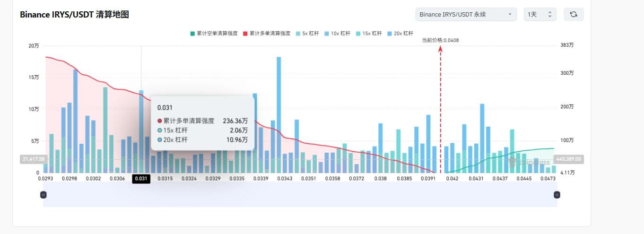Screen dimensions: 644x234
Task: Toggle the 20x 杠杆 legend entry
Action: click(x=400, y=34)
